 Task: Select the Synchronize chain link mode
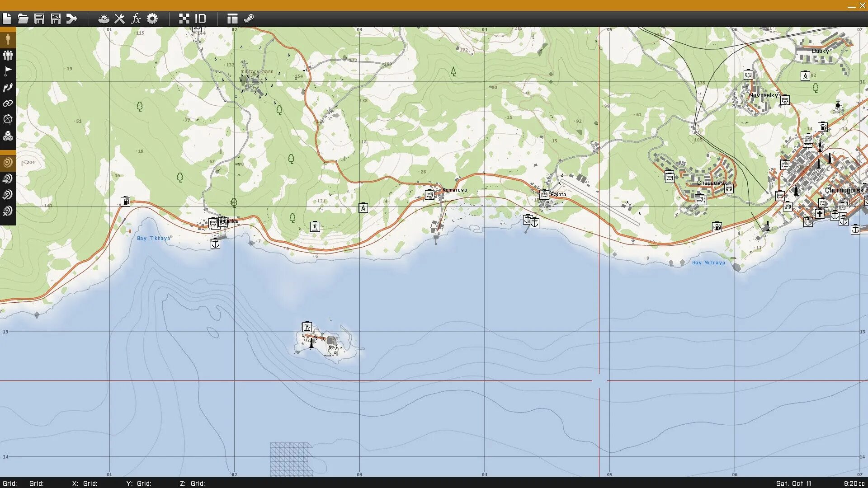click(8, 103)
